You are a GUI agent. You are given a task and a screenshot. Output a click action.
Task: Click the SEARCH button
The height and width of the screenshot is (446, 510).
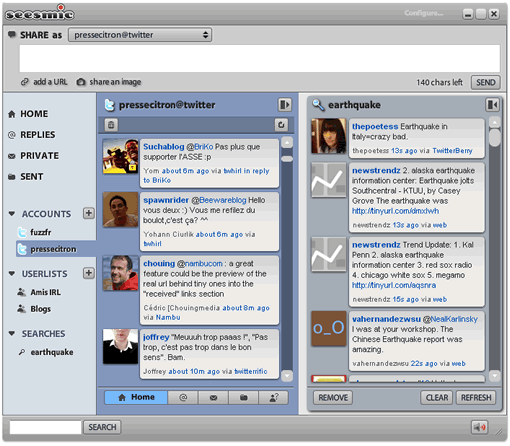tap(102, 427)
